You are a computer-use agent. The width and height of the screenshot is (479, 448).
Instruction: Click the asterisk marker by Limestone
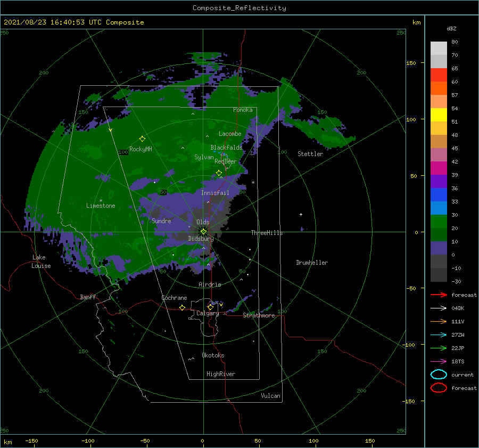pyautogui.click(x=101, y=201)
